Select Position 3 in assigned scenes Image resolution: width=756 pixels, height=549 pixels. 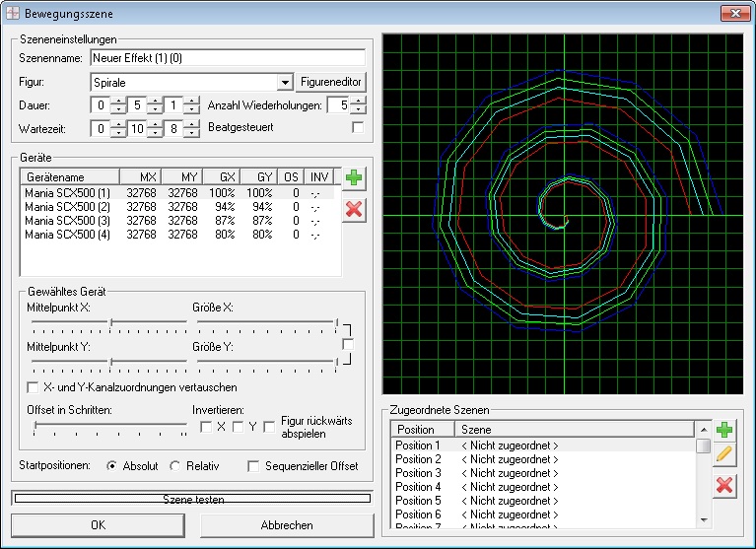(x=418, y=473)
